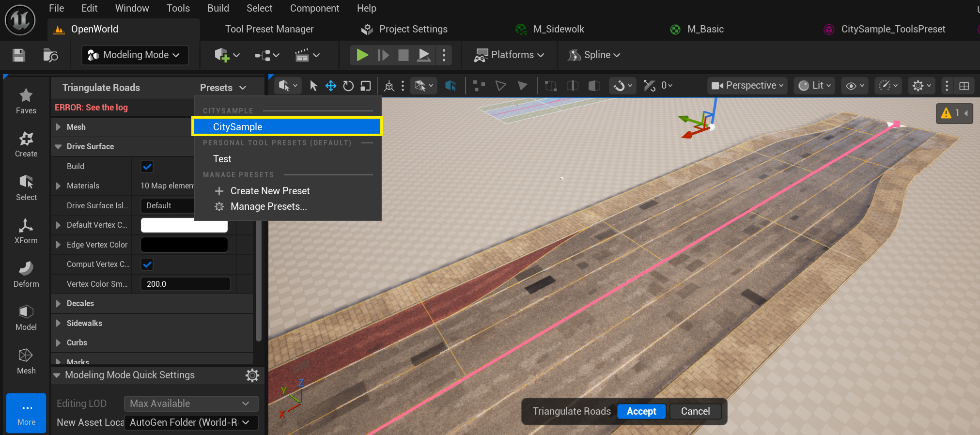
Task: Open the Platforms dropdown
Action: (x=509, y=55)
